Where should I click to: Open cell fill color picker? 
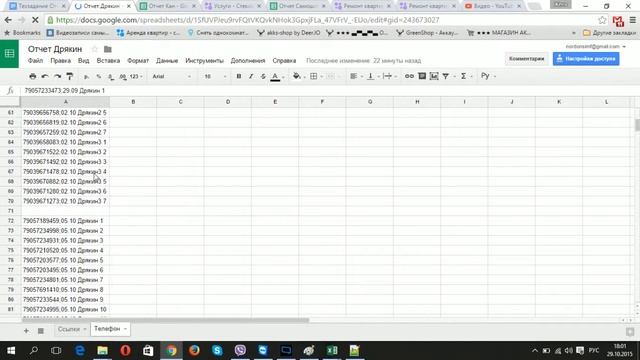click(297, 76)
